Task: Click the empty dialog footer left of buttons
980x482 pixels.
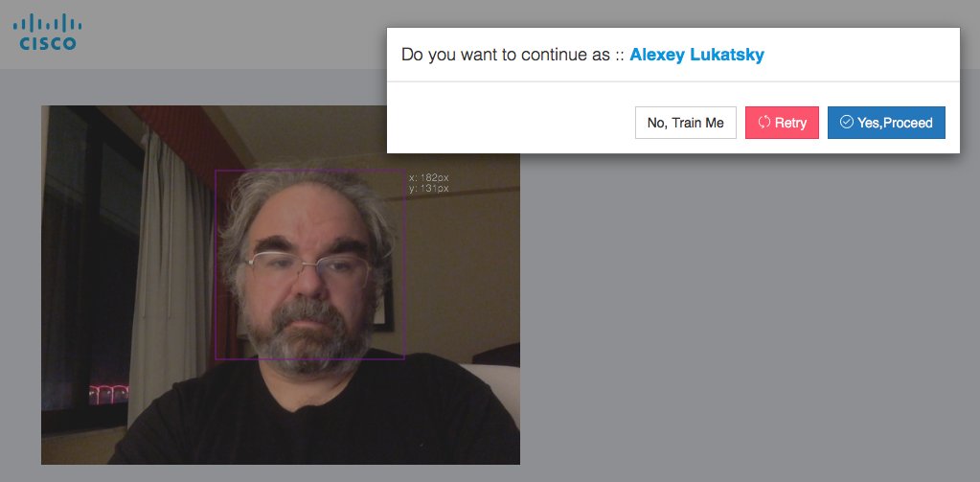Action: point(510,123)
